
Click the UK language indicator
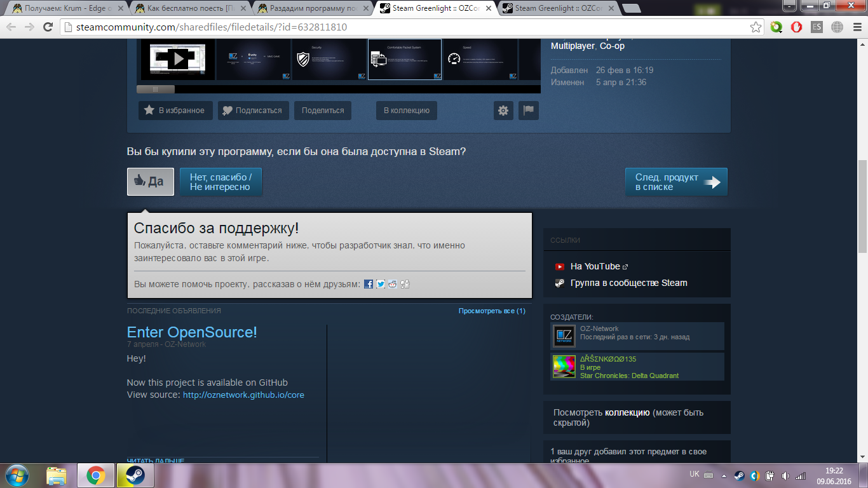click(x=695, y=475)
